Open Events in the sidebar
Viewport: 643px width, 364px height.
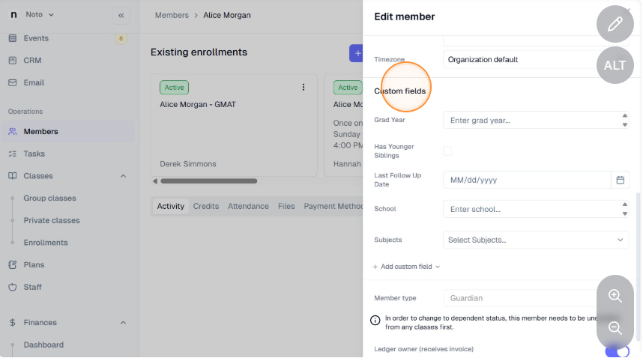[x=36, y=38]
